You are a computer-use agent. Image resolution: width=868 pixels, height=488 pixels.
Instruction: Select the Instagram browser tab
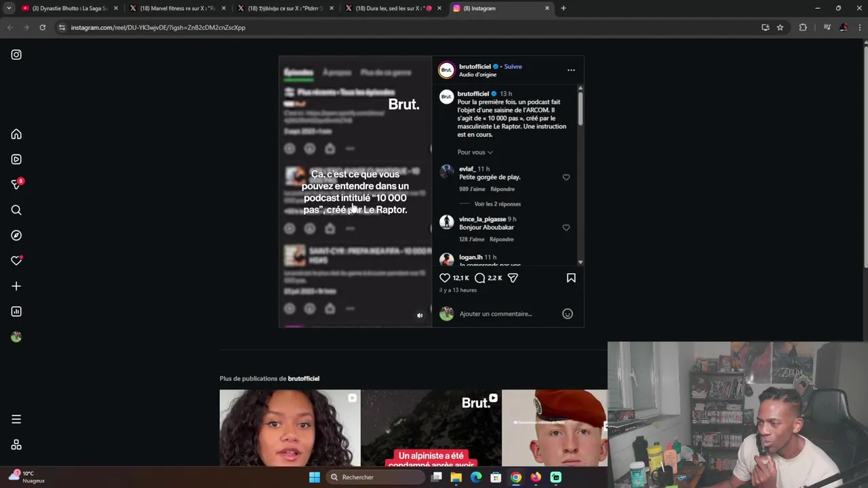click(x=500, y=8)
